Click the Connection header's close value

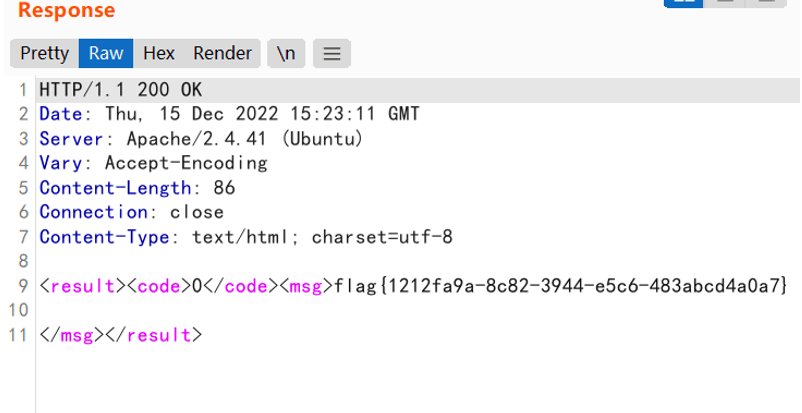pyautogui.click(x=197, y=212)
